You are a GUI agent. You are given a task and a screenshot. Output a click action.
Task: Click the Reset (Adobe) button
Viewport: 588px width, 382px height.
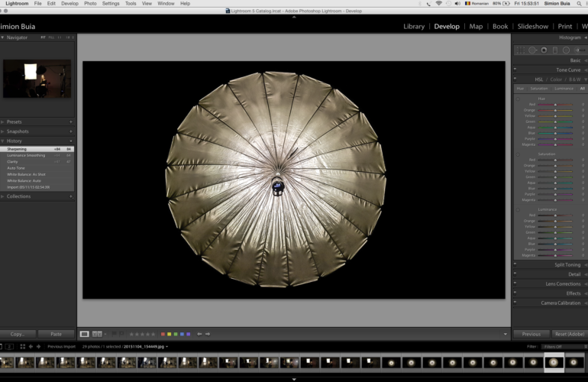[x=570, y=334]
